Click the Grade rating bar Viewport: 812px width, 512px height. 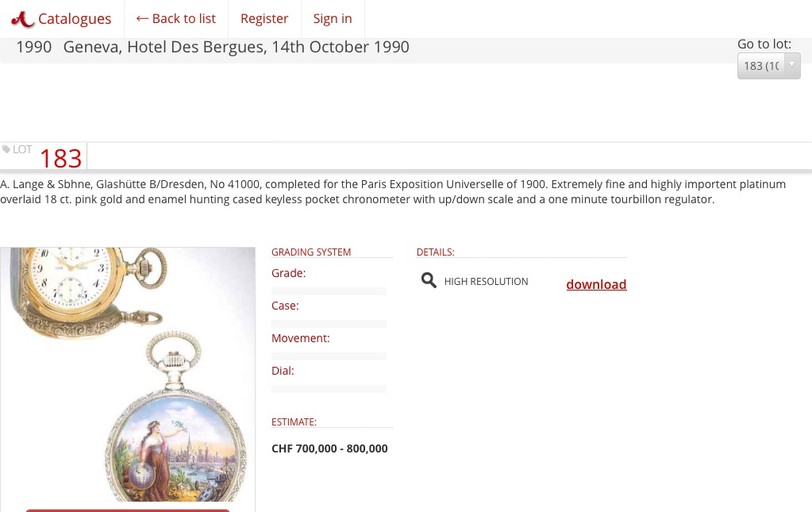click(x=329, y=291)
